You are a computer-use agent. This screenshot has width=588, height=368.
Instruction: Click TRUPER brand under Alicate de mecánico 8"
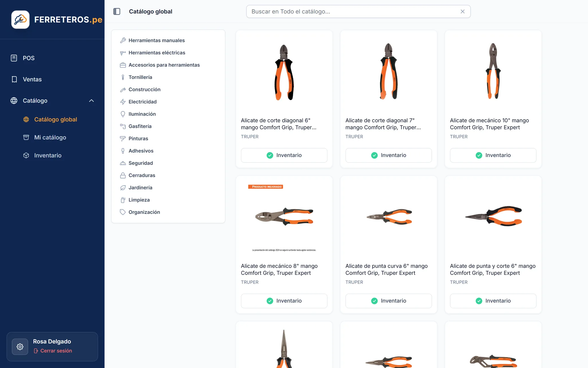(249, 282)
